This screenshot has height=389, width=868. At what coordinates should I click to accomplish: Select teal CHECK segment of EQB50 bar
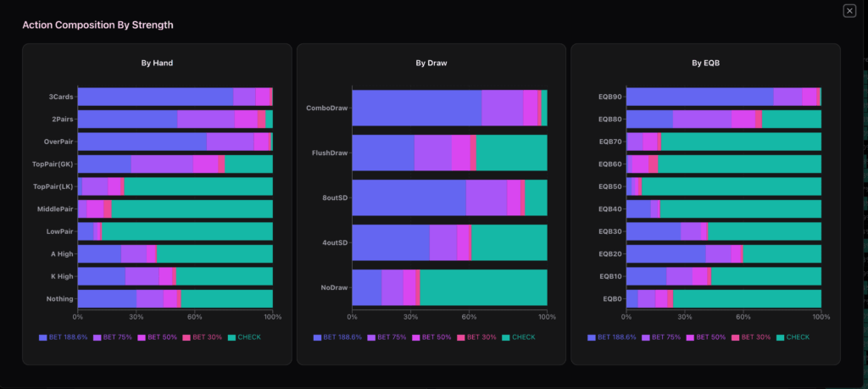click(x=731, y=186)
